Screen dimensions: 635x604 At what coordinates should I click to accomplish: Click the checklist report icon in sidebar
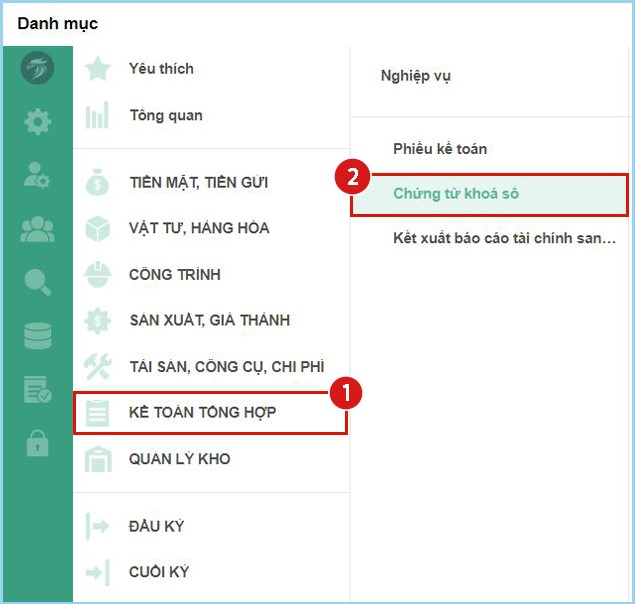pyautogui.click(x=37, y=391)
